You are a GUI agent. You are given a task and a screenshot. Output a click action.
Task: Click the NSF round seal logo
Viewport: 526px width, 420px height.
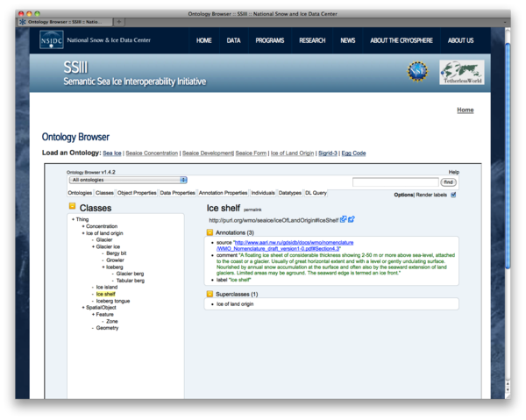(x=419, y=73)
